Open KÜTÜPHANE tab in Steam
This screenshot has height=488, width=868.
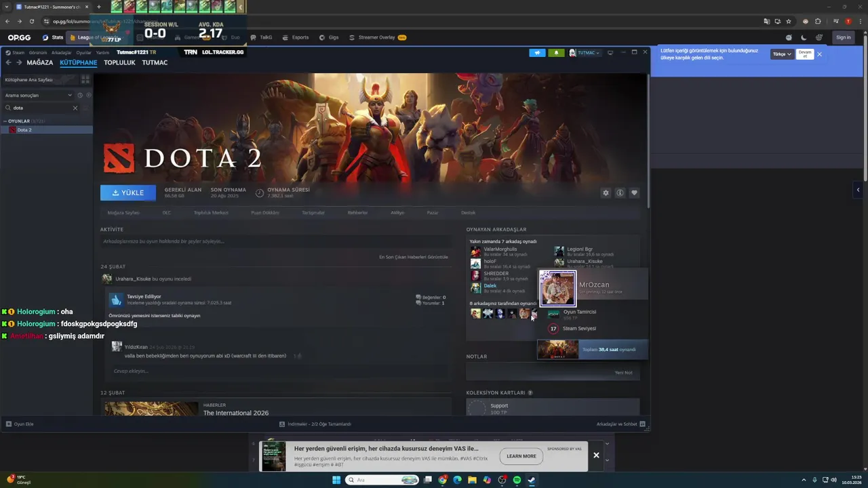pyautogui.click(x=79, y=62)
